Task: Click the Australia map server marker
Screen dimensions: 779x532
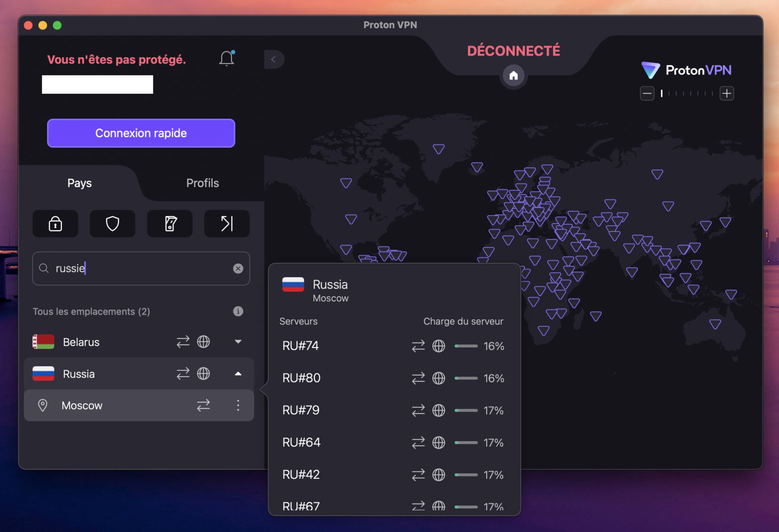Action: pyautogui.click(x=715, y=324)
